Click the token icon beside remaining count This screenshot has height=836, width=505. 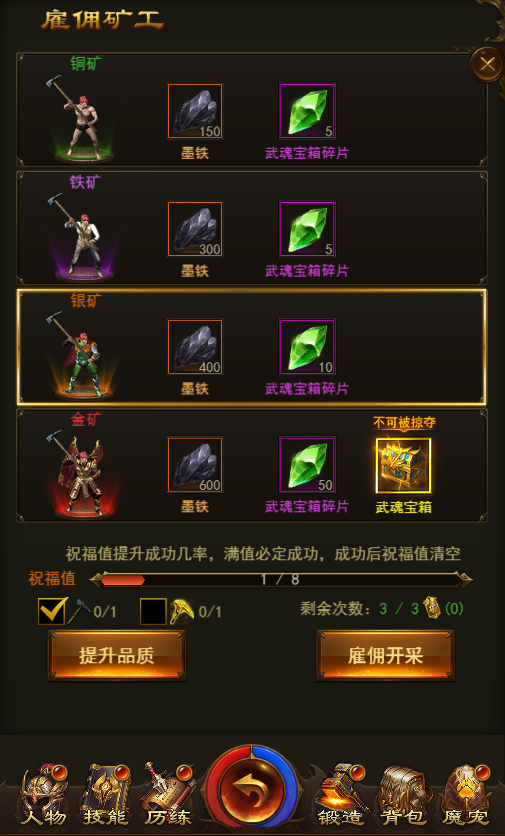tap(431, 608)
